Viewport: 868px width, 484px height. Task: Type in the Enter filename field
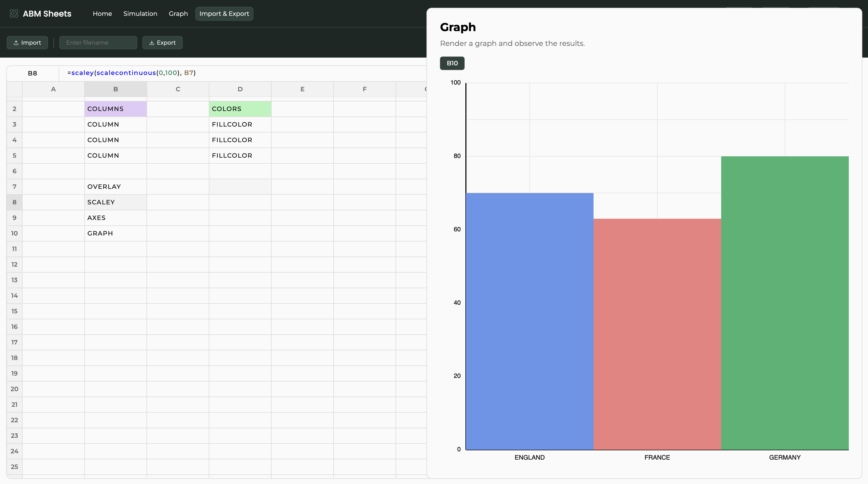98,43
